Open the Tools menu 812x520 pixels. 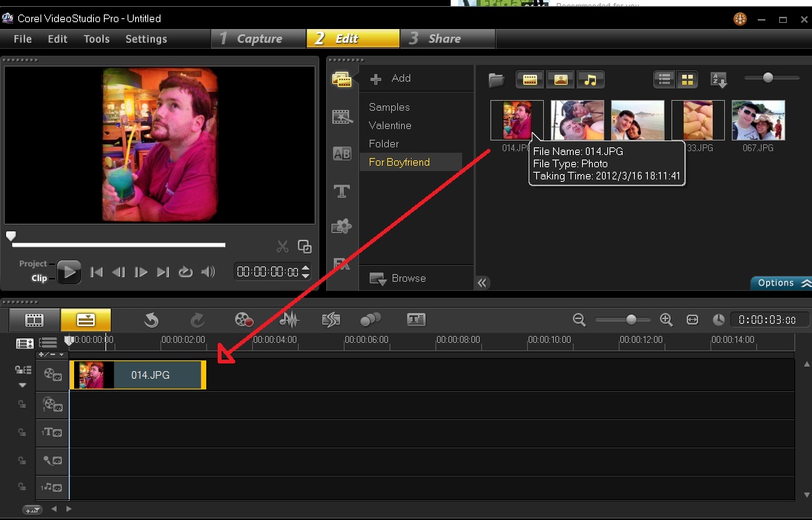(x=97, y=39)
